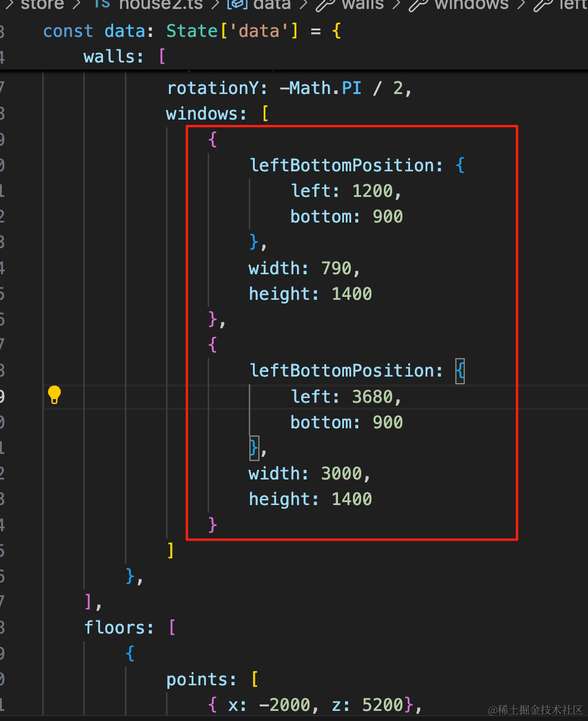Open the store folder breadcrumb
Image resolution: width=588 pixels, height=721 pixels.
coord(42,5)
